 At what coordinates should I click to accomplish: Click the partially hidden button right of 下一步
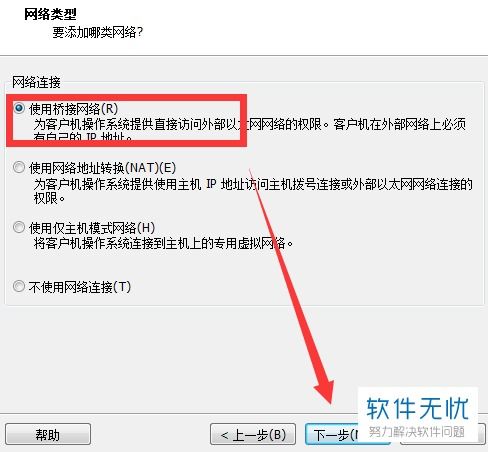pyautogui.click(x=482, y=434)
